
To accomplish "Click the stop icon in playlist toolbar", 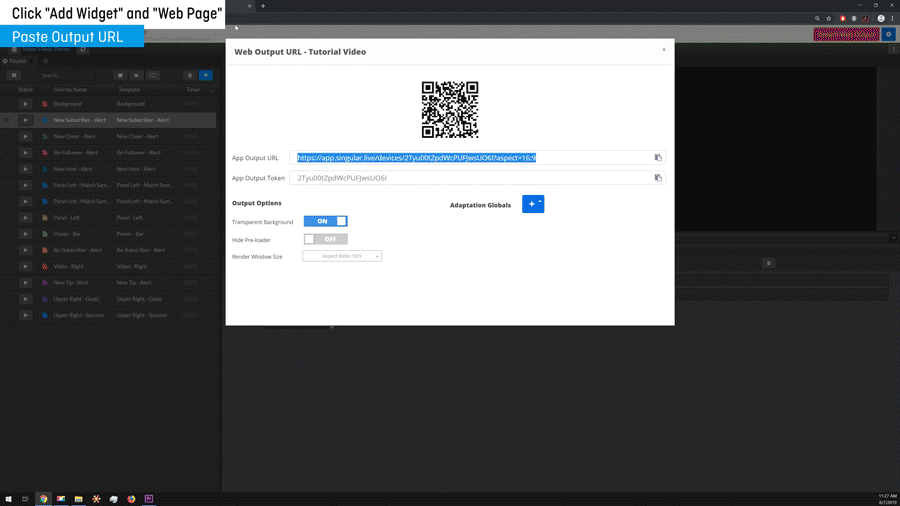I will (x=120, y=75).
